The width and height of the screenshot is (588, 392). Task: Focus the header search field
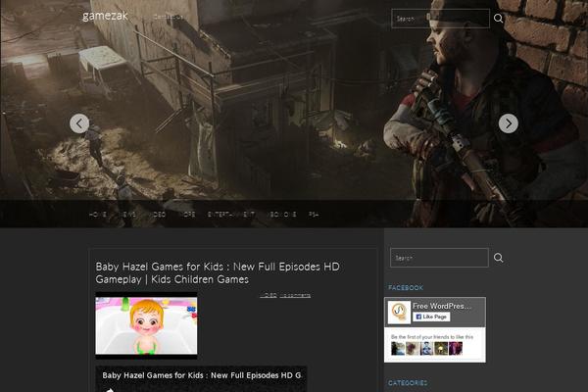coord(439,18)
